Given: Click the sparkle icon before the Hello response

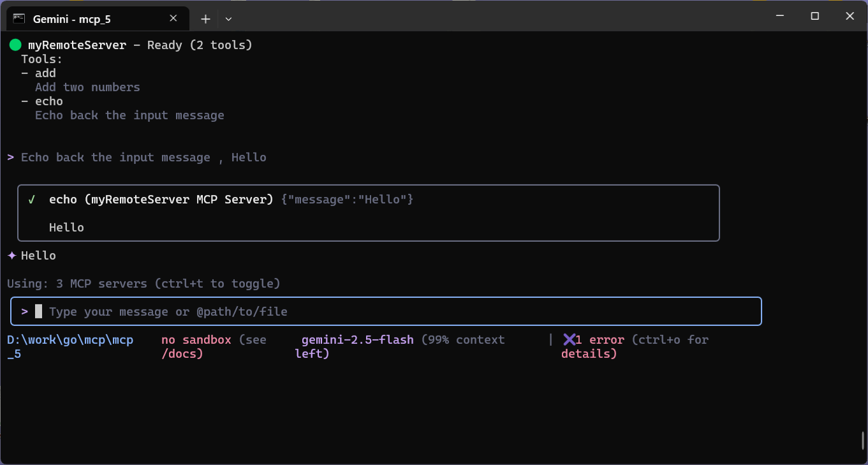Looking at the screenshot, I should (x=11, y=256).
